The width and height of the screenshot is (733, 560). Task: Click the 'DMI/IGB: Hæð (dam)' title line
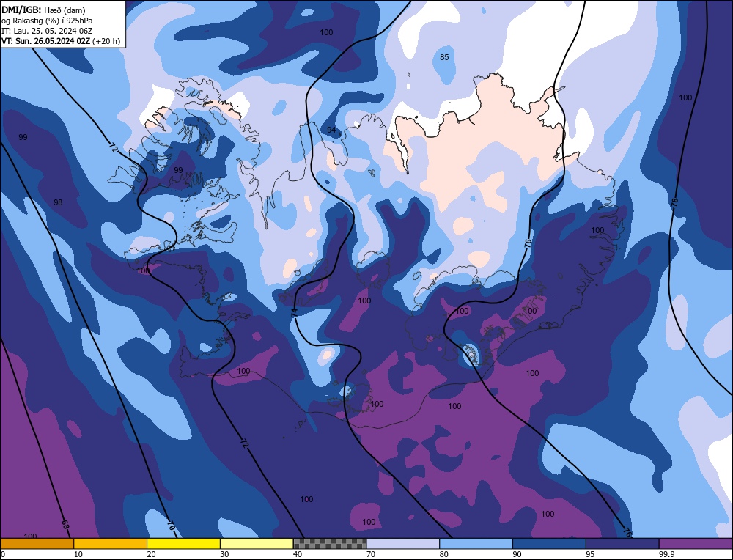click(43, 10)
